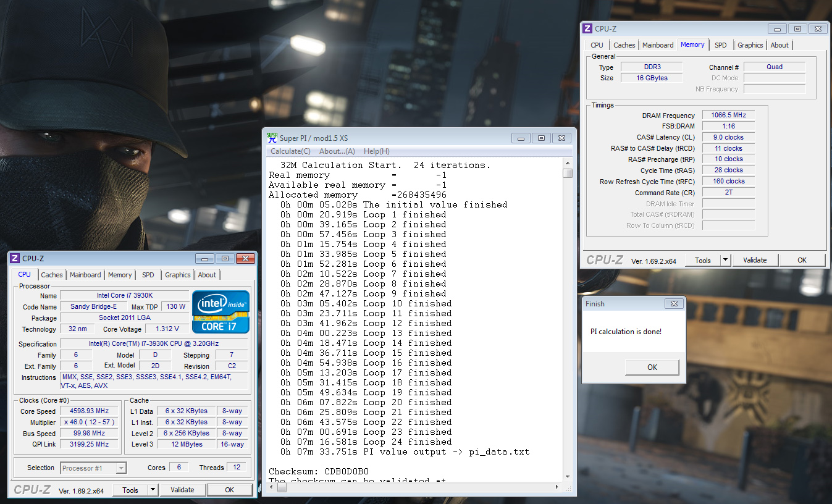832x504 pixels.
Task: Click the Channel # value Quad
Action: pyautogui.click(x=775, y=67)
